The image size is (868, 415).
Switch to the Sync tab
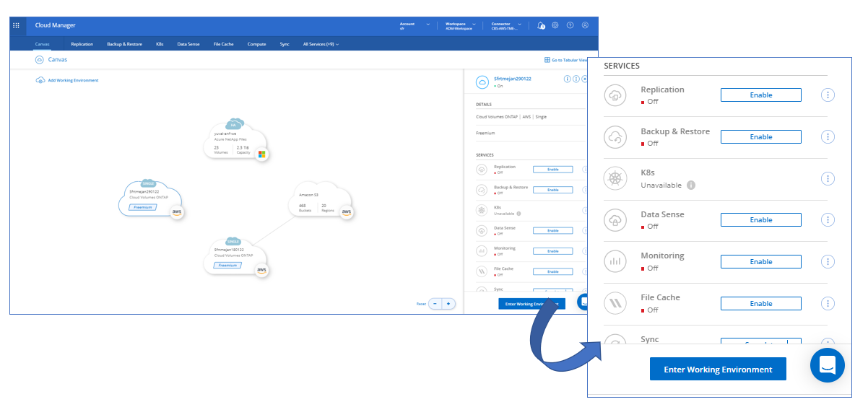point(285,44)
